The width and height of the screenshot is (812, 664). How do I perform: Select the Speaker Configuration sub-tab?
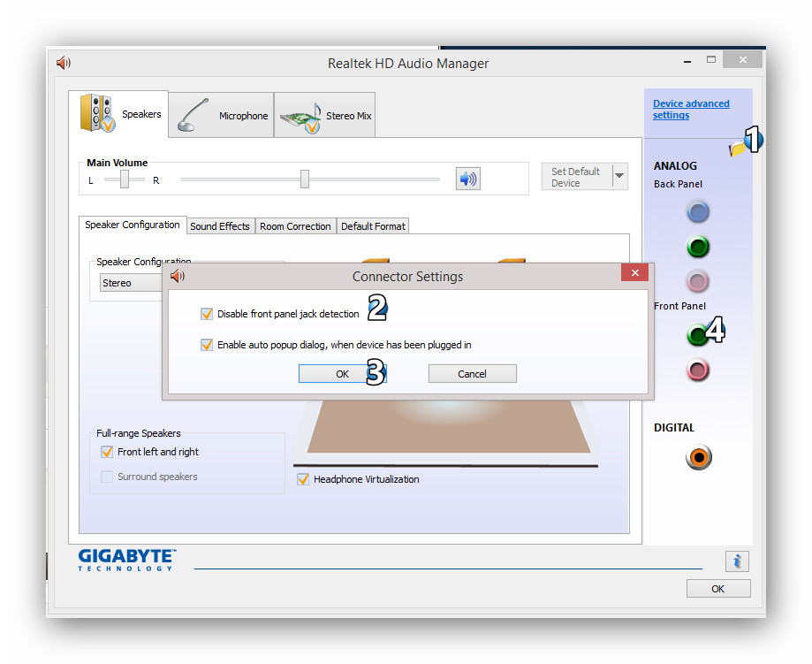(x=133, y=225)
